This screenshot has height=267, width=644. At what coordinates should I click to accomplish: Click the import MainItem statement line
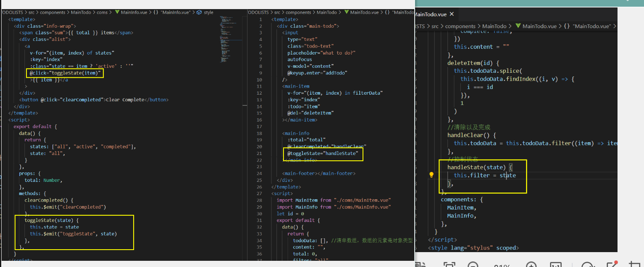(x=334, y=200)
